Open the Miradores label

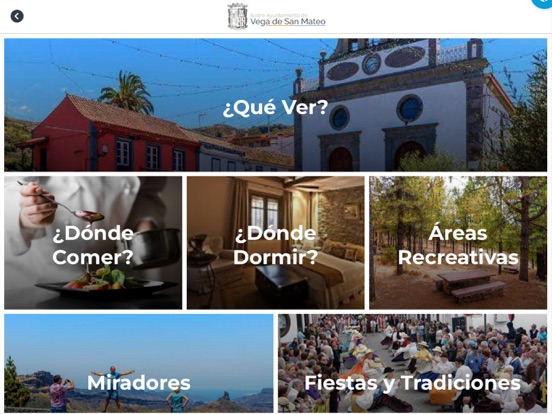click(x=139, y=383)
